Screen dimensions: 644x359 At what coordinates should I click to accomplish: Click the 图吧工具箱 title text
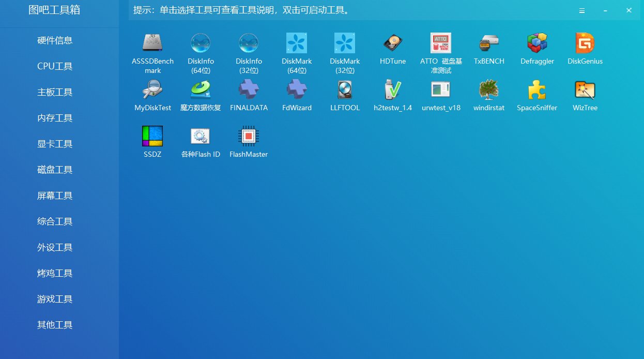[x=54, y=10]
